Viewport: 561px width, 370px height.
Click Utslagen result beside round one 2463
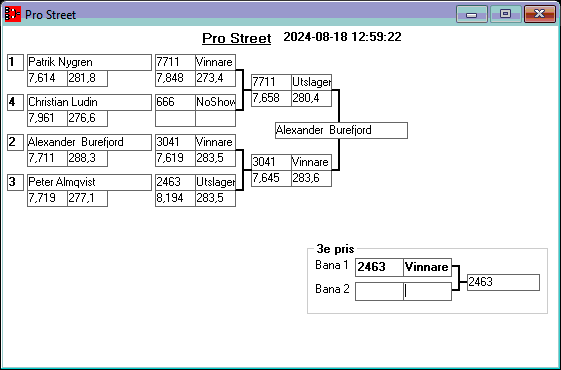[215, 182]
